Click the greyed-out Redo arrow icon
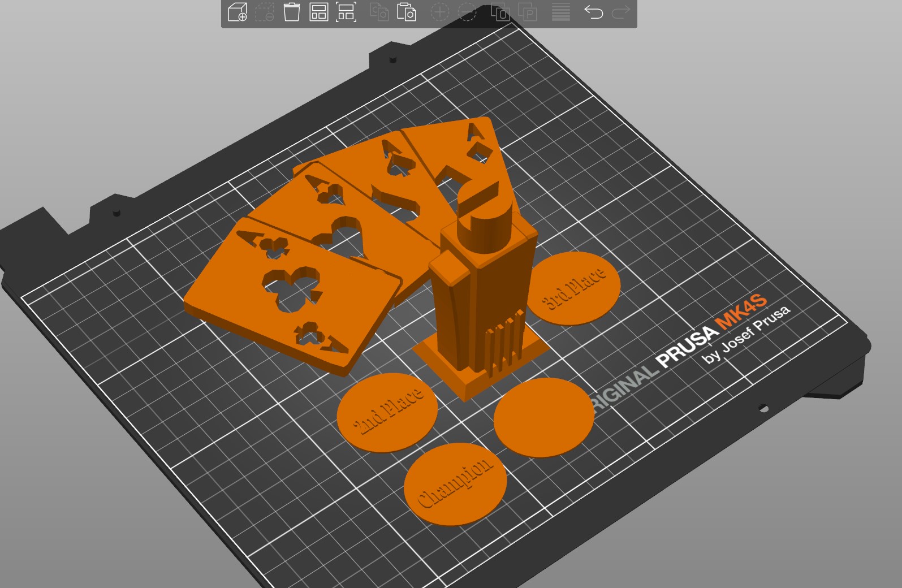902x588 pixels. 621,12
